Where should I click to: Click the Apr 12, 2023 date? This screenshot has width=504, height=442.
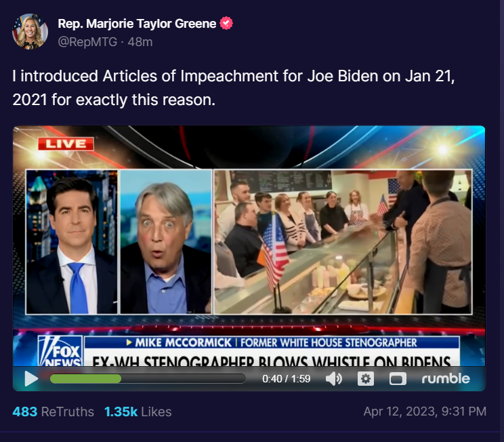click(x=425, y=411)
